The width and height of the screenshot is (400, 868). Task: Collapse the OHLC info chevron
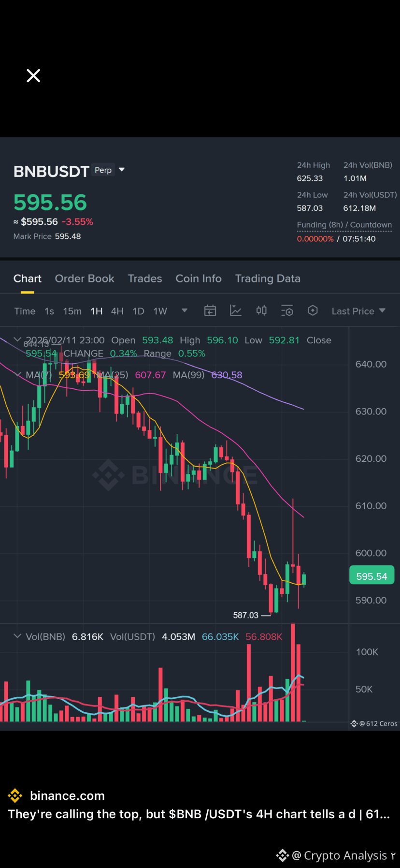coord(17,339)
